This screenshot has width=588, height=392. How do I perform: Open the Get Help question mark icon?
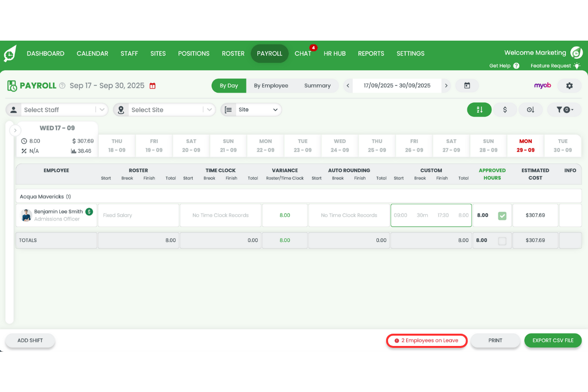pyautogui.click(x=517, y=65)
